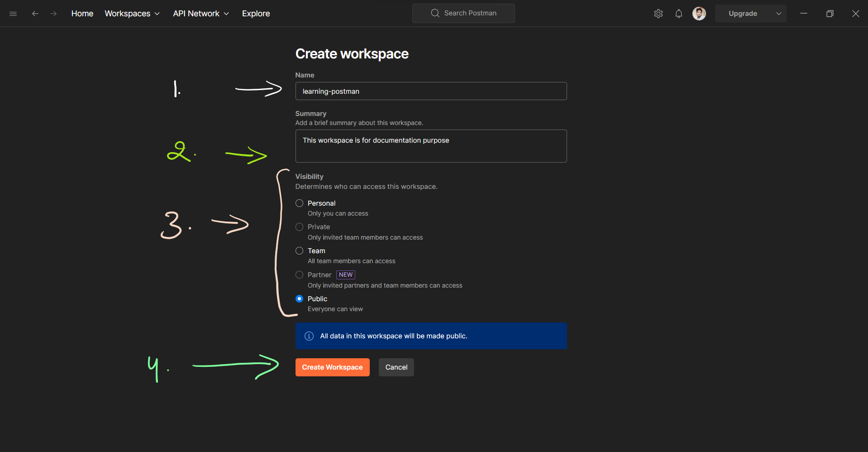Go back with the left arrow
Viewport: 868px width, 452px height.
coord(35,14)
